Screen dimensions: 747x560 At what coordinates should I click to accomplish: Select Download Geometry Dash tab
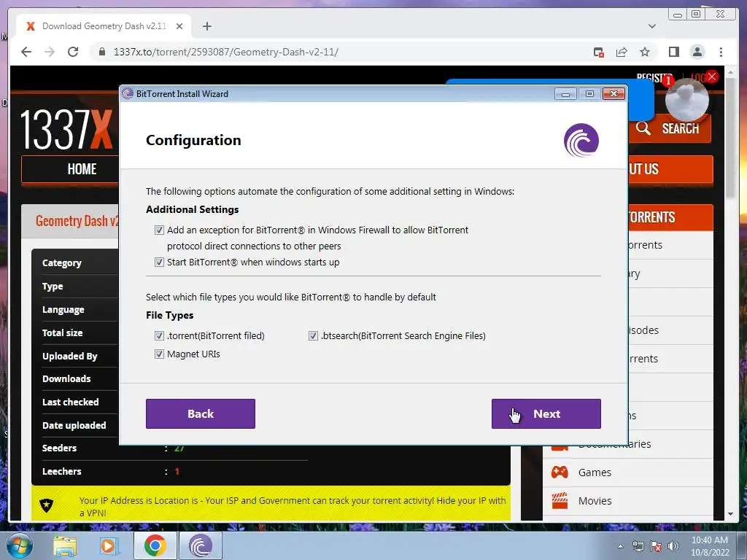click(104, 26)
